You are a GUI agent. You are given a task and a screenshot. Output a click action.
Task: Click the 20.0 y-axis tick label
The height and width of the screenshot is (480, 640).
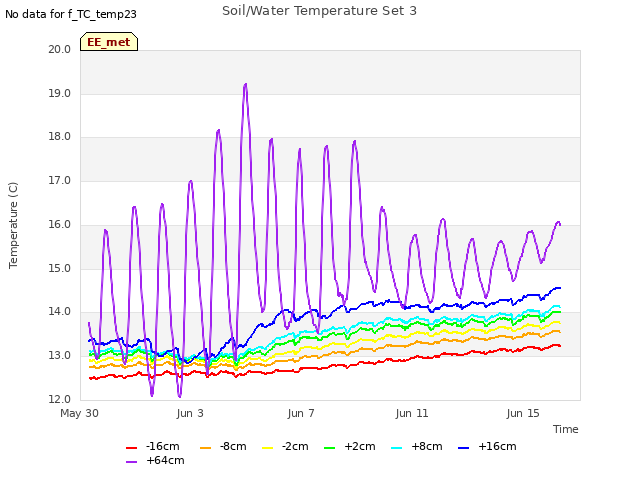[x=60, y=49]
